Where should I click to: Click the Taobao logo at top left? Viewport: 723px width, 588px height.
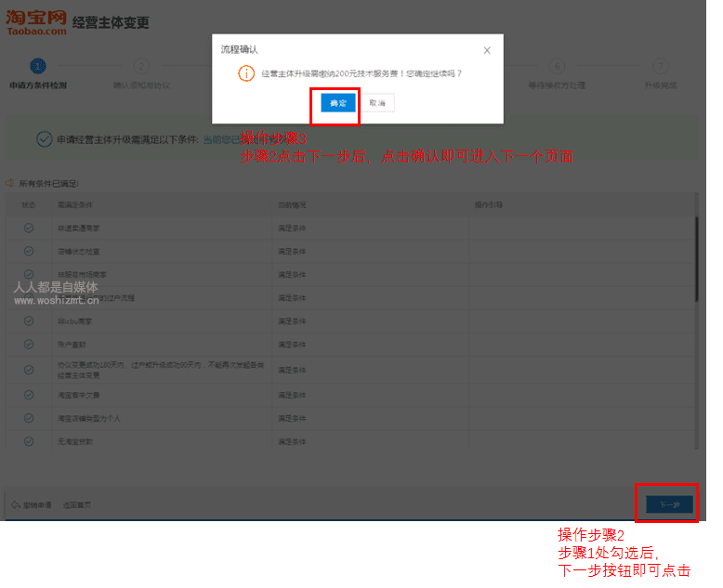[36, 22]
